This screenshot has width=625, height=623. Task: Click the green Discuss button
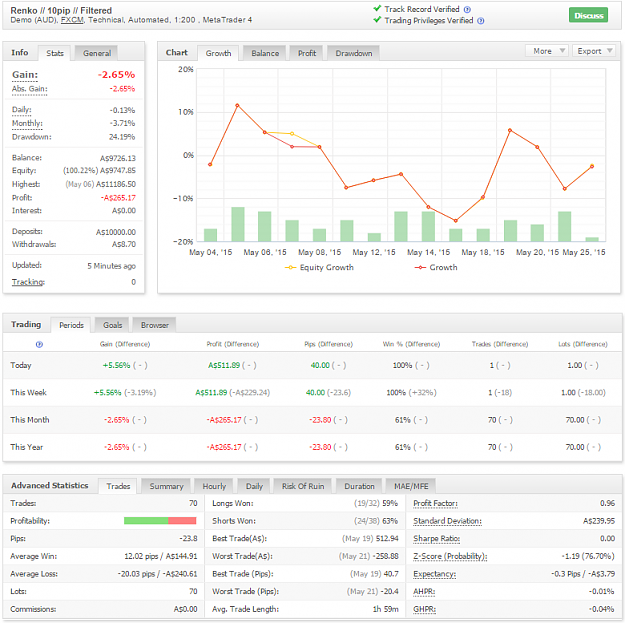click(588, 16)
